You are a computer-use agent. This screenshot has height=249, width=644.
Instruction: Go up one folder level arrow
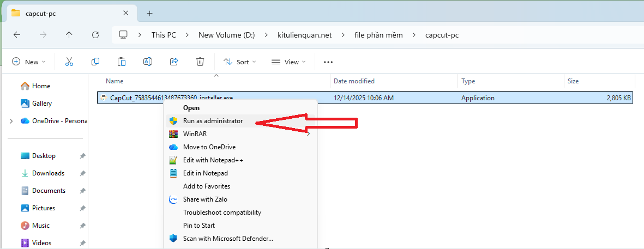tap(69, 35)
